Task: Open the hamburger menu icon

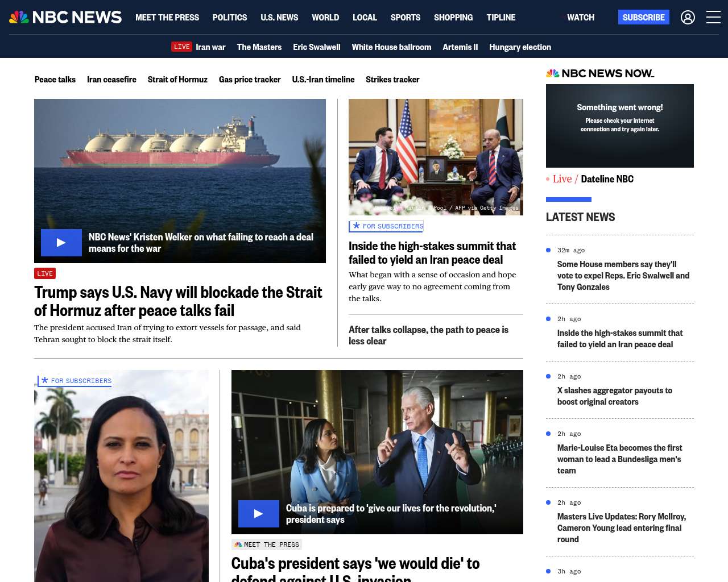Action: [x=713, y=17]
